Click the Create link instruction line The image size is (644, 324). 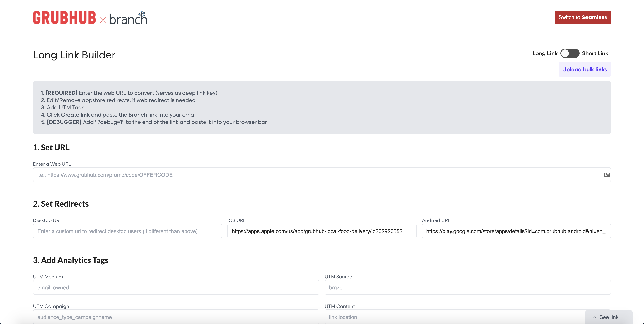pos(119,115)
